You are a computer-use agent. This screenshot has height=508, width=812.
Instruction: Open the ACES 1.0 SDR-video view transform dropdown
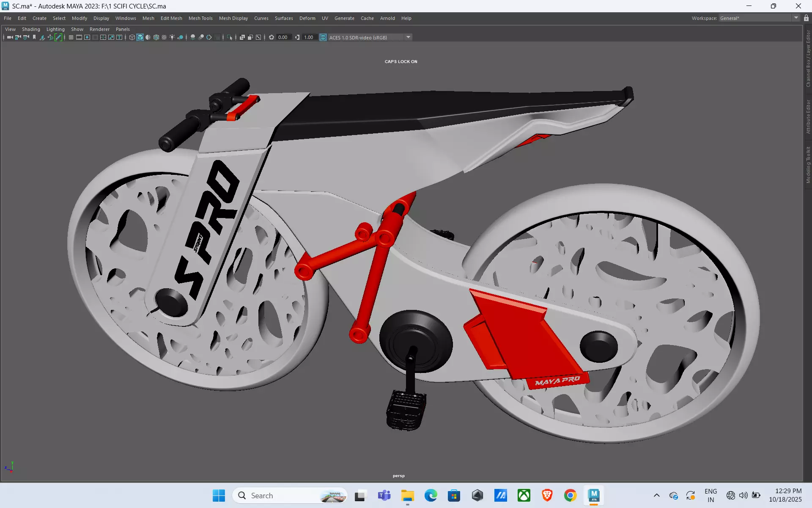pyautogui.click(x=370, y=37)
